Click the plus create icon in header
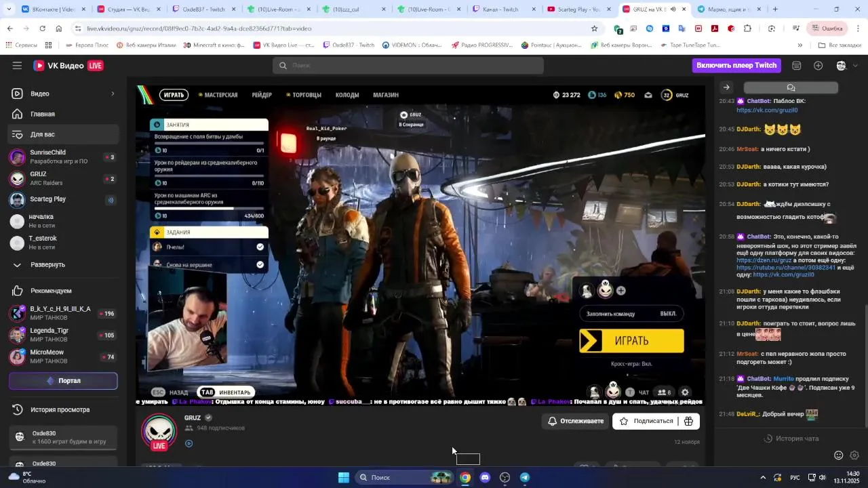Viewport: 868px width, 488px height. pos(818,66)
